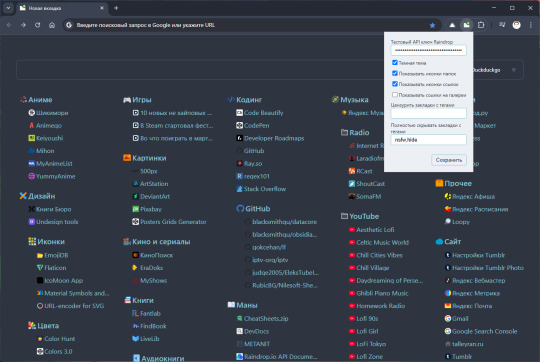Screen dimensions: 540x362
Task: Reload the page with refresh icon
Action: pyautogui.click(x=38, y=25)
